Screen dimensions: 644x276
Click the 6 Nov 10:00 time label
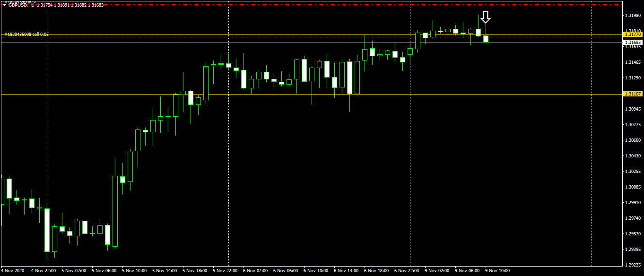316,271
